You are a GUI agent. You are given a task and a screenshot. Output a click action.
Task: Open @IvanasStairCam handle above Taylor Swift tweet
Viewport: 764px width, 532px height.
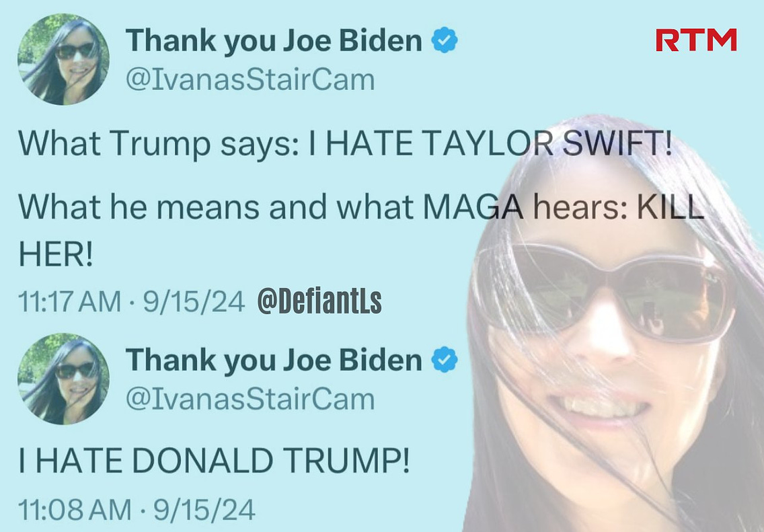click(x=250, y=79)
